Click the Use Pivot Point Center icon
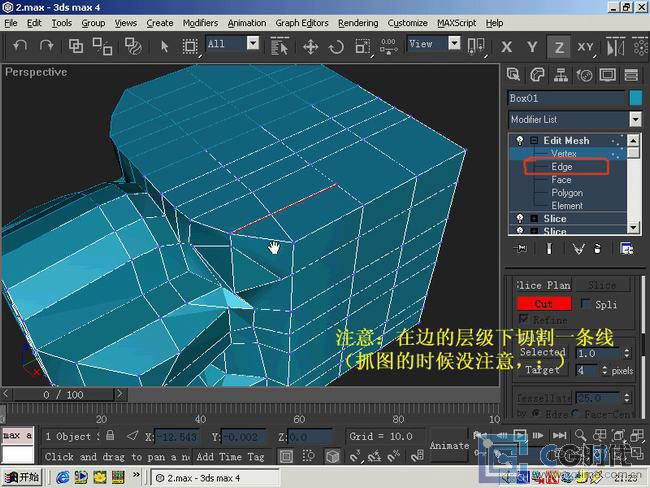Screen dimensions: 650x488 pos(475,46)
